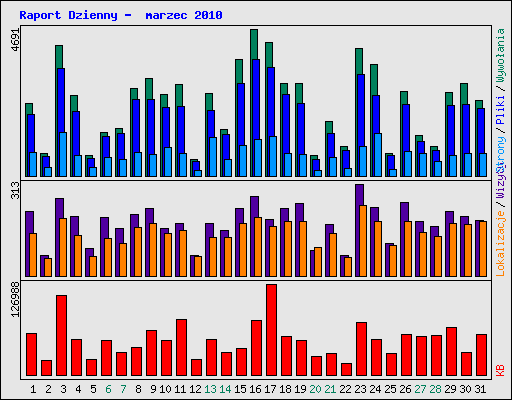This screenshot has width=512, height=400.
Task: Click the 'Lokalizacje' legend label
Action: 501,244
